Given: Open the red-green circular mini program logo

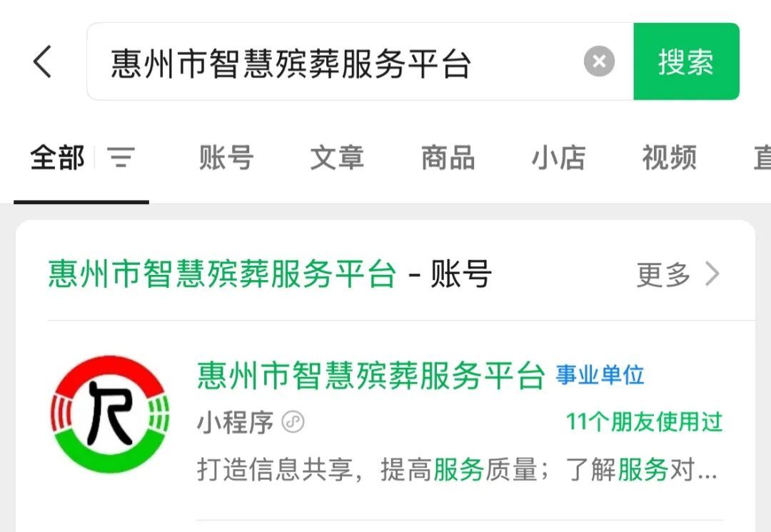Looking at the screenshot, I should click(x=110, y=414).
